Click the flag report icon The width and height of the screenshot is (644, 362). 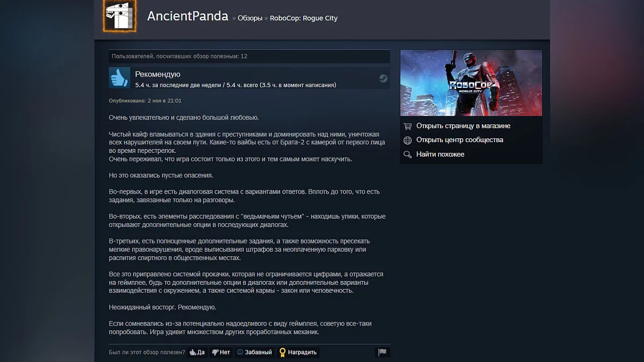[382, 352]
